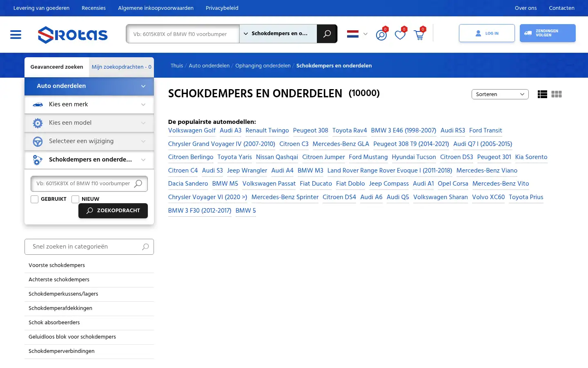Open the Mercedes-Benz Sprinter model link
This screenshot has width=588, height=368.
(285, 197)
